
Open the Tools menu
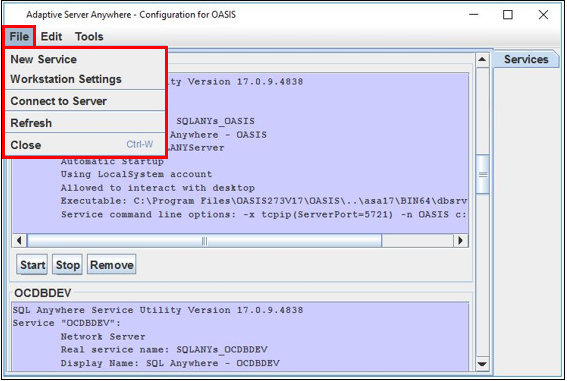(89, 37)
